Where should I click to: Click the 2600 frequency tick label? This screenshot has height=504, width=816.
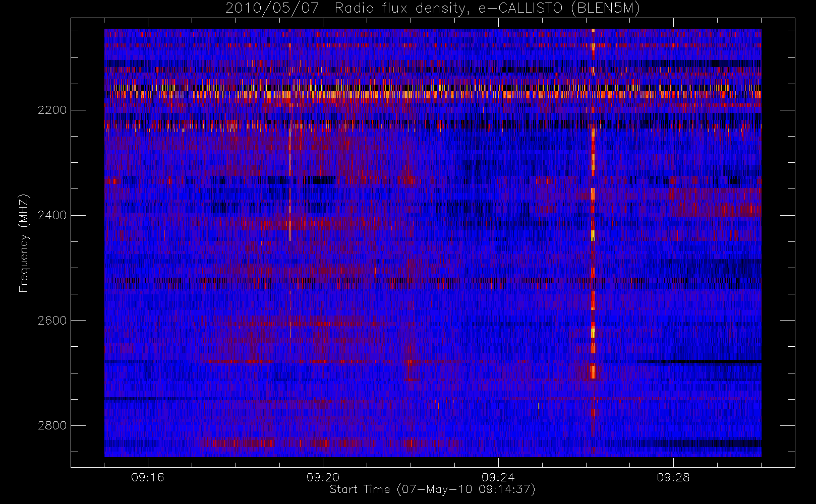[x=52, y=321]
